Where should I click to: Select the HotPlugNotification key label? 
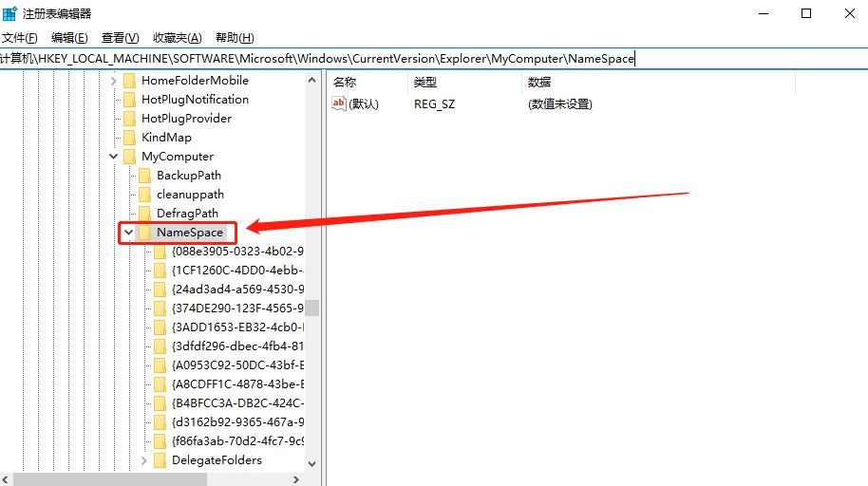(195, 100)
